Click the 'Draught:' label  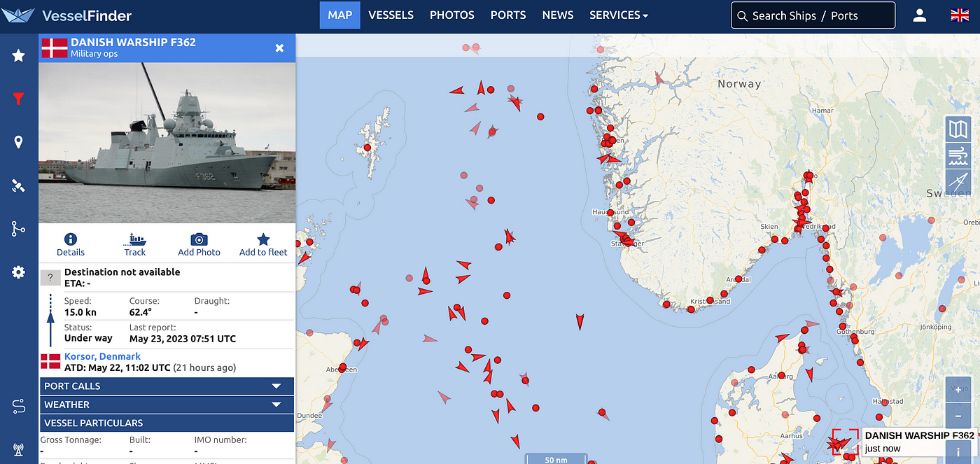pos(212,301)
